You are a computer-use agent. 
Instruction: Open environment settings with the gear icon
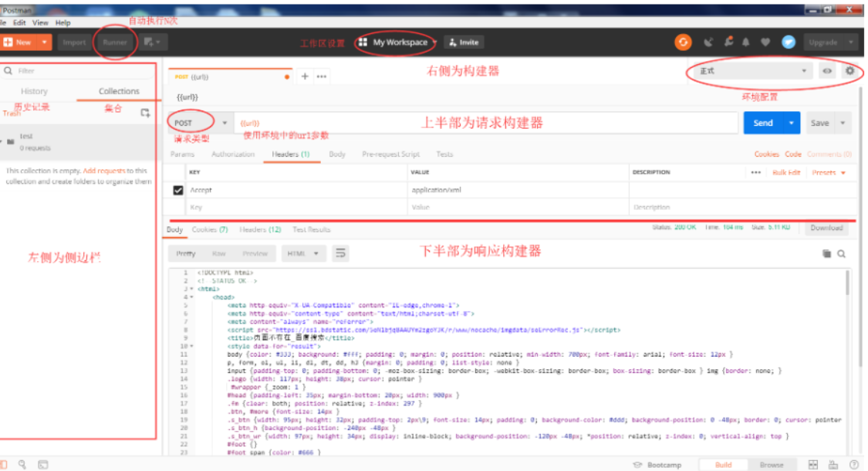click(849, 69)
